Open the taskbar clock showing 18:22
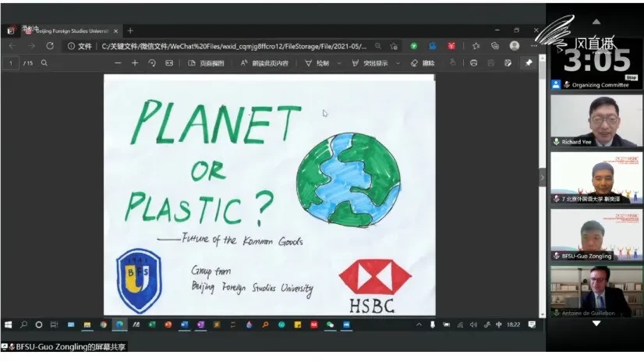 [513, 325]
